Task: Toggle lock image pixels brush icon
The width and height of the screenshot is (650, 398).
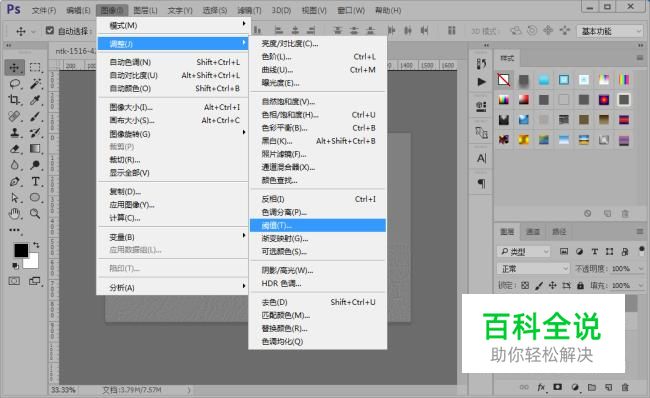Action: coord(539,285)
